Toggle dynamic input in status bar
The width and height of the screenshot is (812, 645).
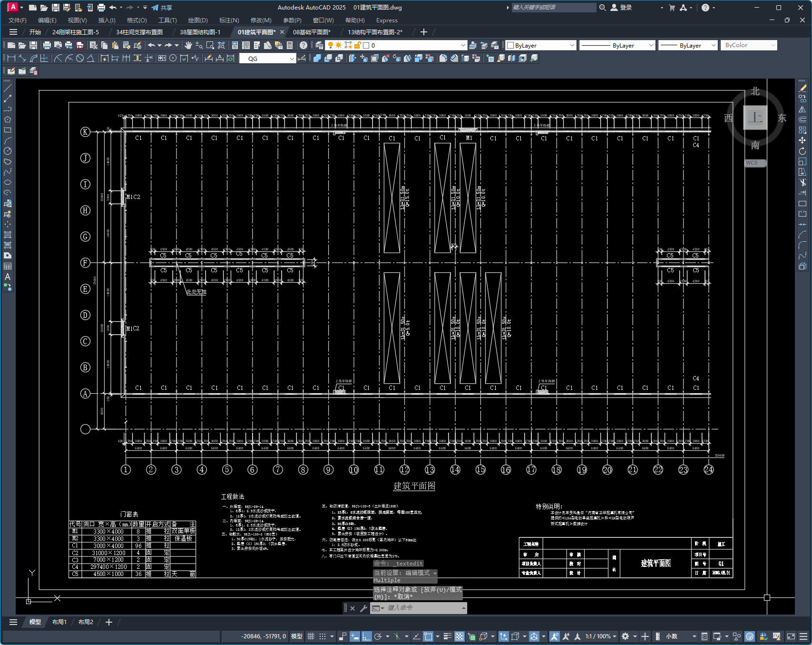pos(355,636)
